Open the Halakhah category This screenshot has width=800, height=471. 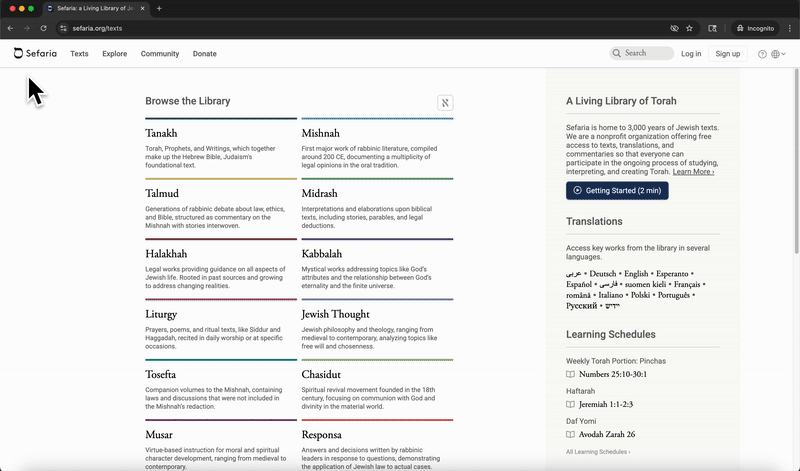coord(166,254)
